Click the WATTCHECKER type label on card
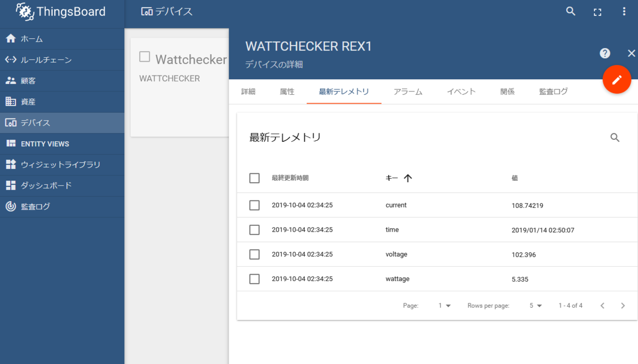 pyautogui.click(x=170, y=79)
